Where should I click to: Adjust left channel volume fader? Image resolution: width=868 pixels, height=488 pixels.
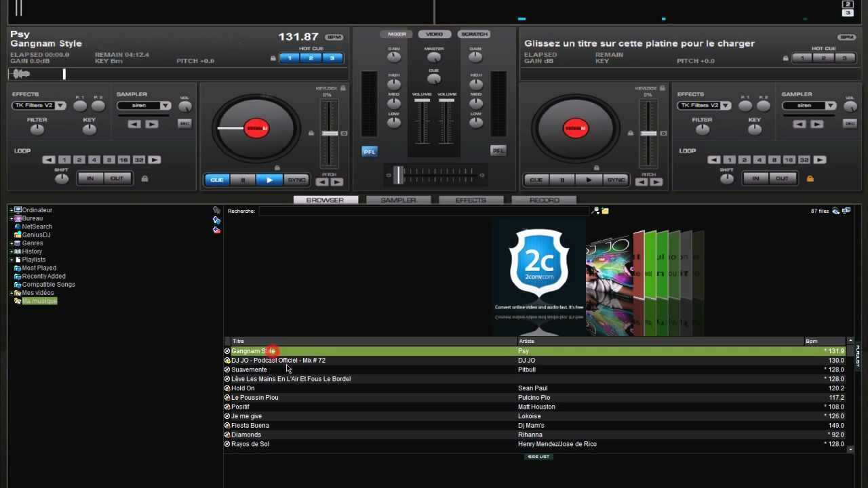point(422,100)
